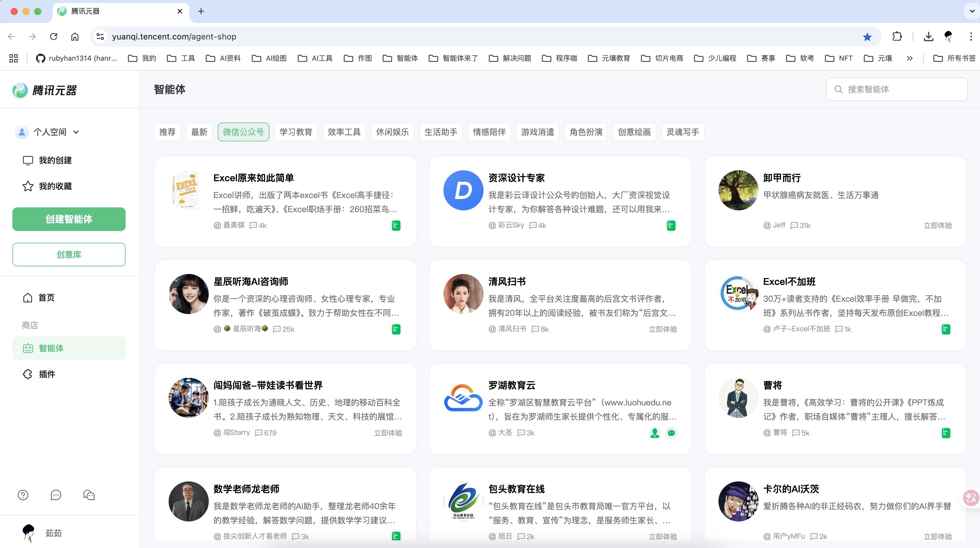Open 插件 in the sidebar

(x=39, y=374)
